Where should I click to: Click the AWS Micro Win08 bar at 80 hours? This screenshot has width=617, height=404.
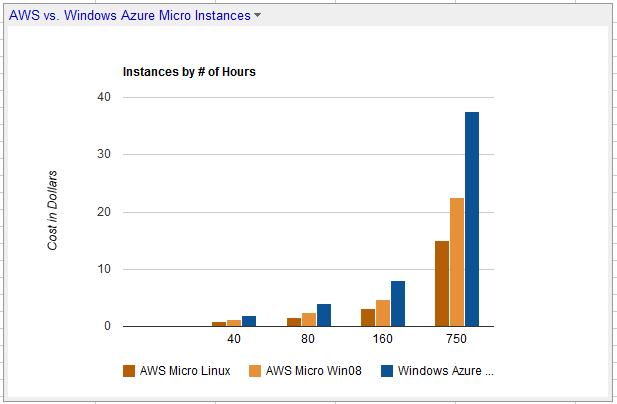click(309, 320)
